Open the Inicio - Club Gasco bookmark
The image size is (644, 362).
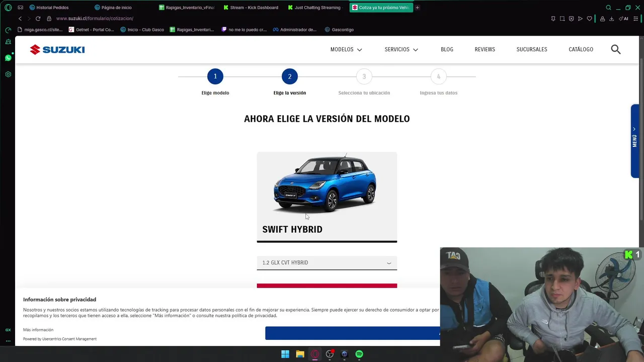coord(142,30)
